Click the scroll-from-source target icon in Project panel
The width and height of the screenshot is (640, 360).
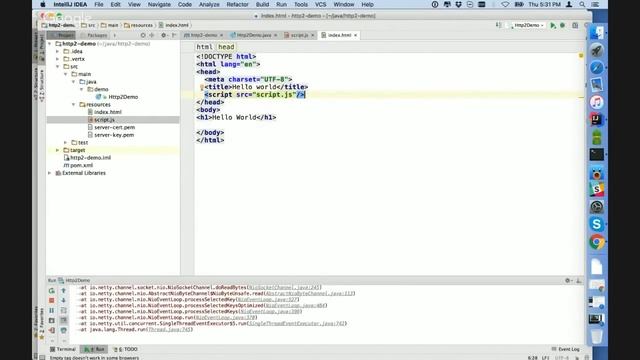(143, 36)
